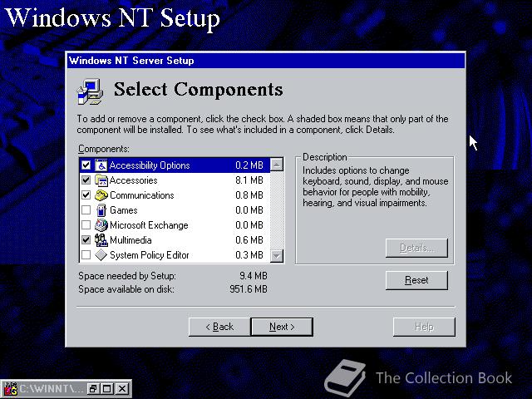The height and width of the screenshot is (399, 532).
Task: Close the minimized C:\WINNT window
Action: point(122,388)
